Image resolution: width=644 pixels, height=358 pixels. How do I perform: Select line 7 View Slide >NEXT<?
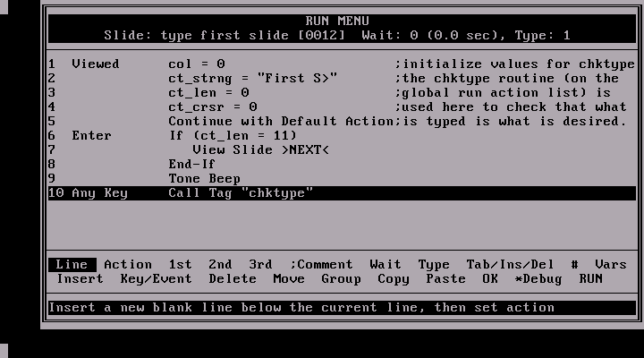pyautogui.click(x=342, y=150)
